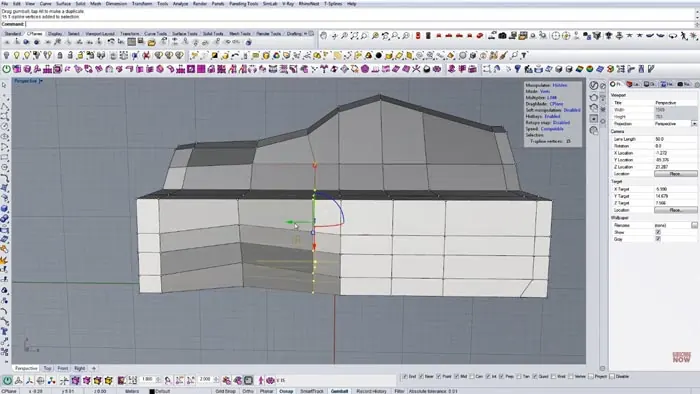This screenshot has width=700, height=394.
Task: Enable the Project osnap checkbox
Action: tap(591, 377)
